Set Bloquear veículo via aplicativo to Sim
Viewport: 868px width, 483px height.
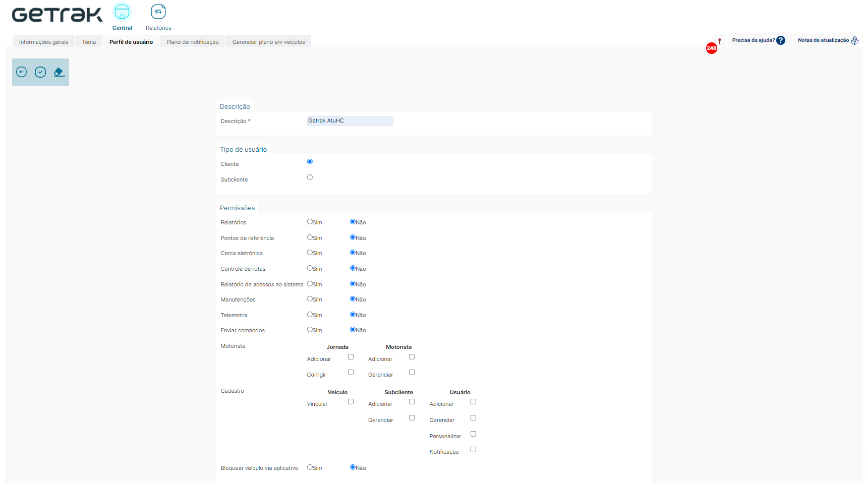click(x=310, y=467)
